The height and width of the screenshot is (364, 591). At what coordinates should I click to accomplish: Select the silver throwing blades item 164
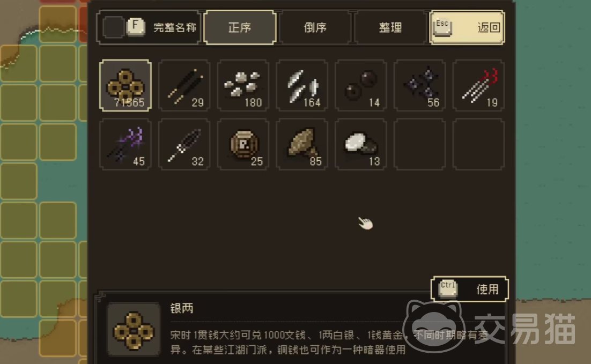(x=302, y=86)
